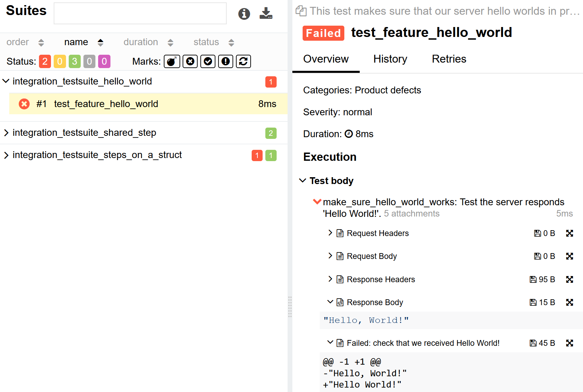Open Response Headers attachment fullscreen
The image size is (583, 392).
coord(569,279)
